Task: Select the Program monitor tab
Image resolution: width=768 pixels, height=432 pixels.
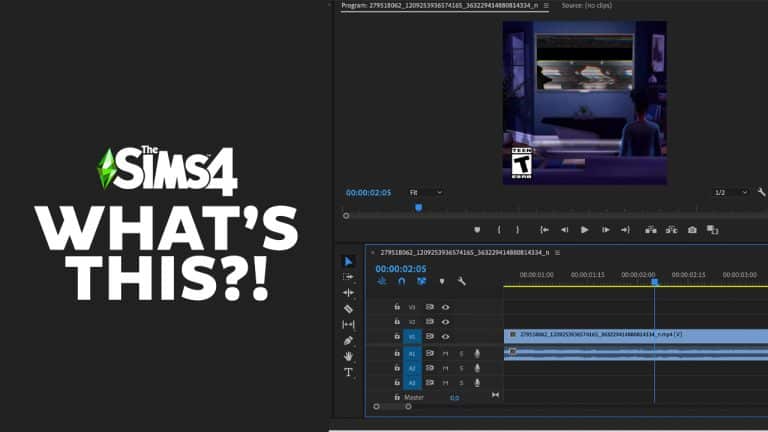Action: click(x=439, y=5)
